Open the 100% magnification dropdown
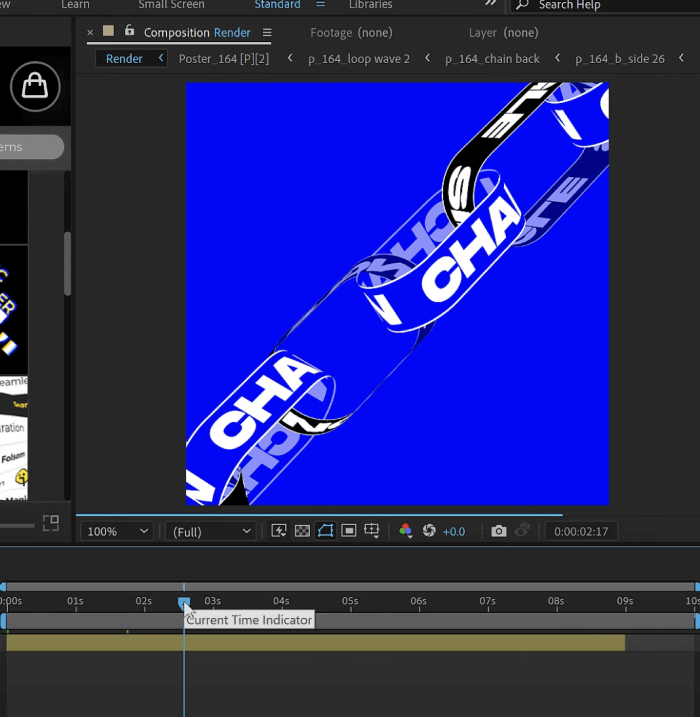The width and height of the screenshot is (700, 718). pyautogui.click(x=117, y=531)
